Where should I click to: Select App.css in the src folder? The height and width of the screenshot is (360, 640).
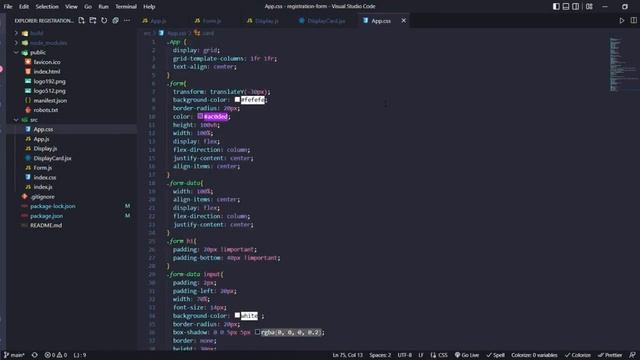(x=43, y=129)
